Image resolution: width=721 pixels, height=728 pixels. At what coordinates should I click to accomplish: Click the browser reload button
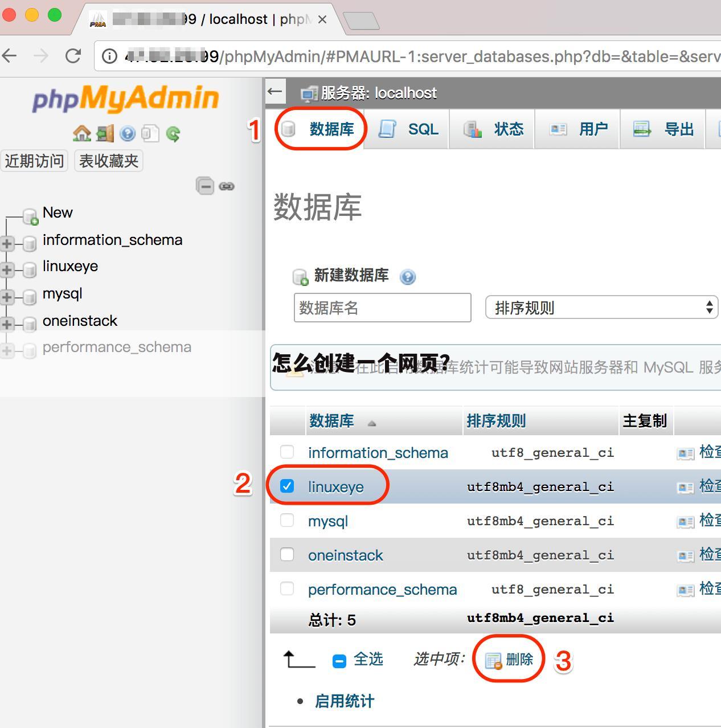(x=73, y=55)
